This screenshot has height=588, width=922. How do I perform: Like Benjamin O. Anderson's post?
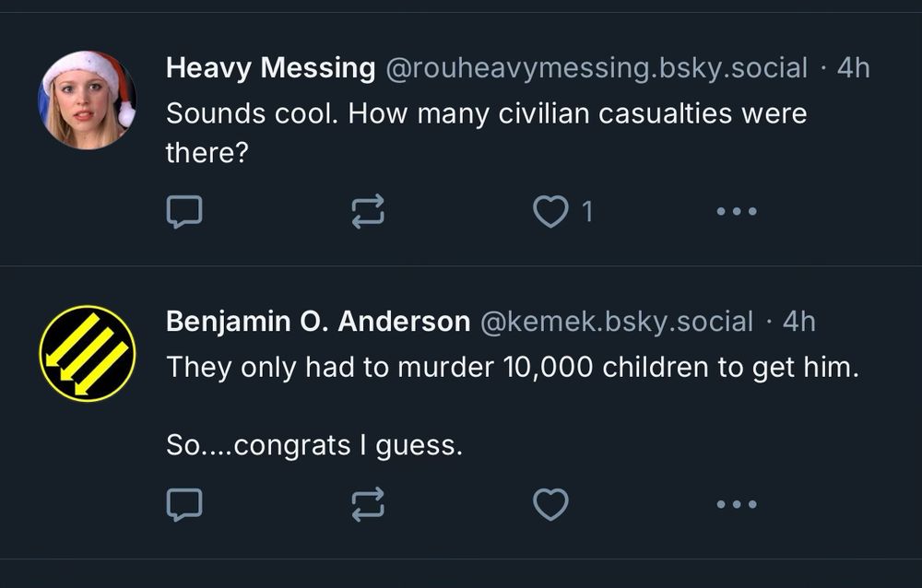click(x=551, y=504)
